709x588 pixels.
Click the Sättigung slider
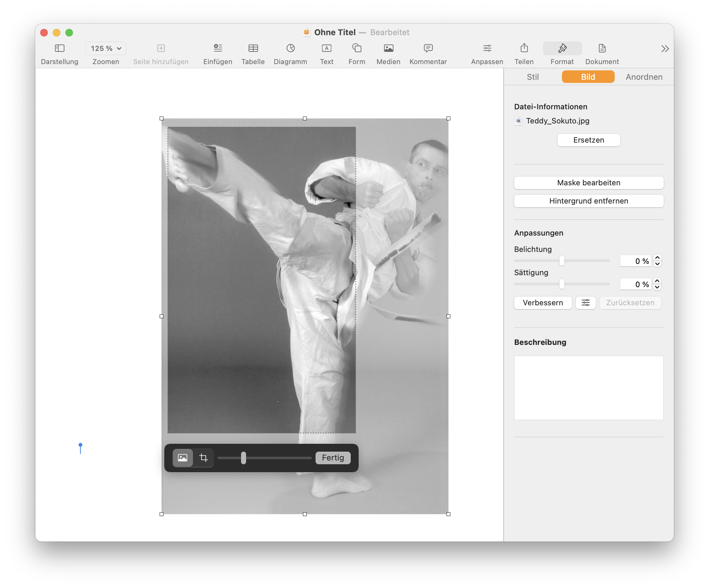tap(562, 284)
